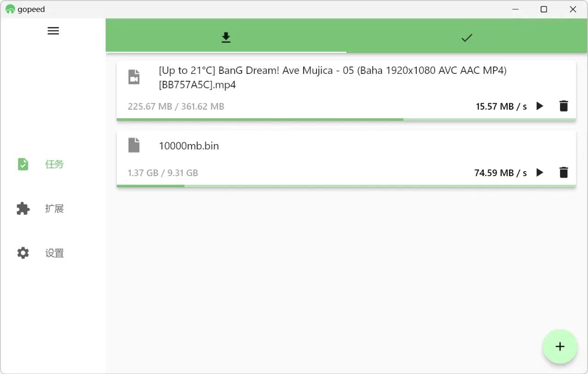The image size is (588, 374).
Task: Click the 1.37 GB / 9.31 GB size text
Action: coord(163,173)
